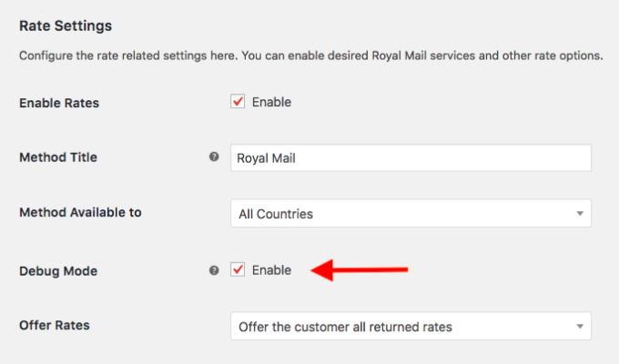Click the Debug Mode help tooltip icon
This screenshot has height=364, width=619.
coord(214,270)
